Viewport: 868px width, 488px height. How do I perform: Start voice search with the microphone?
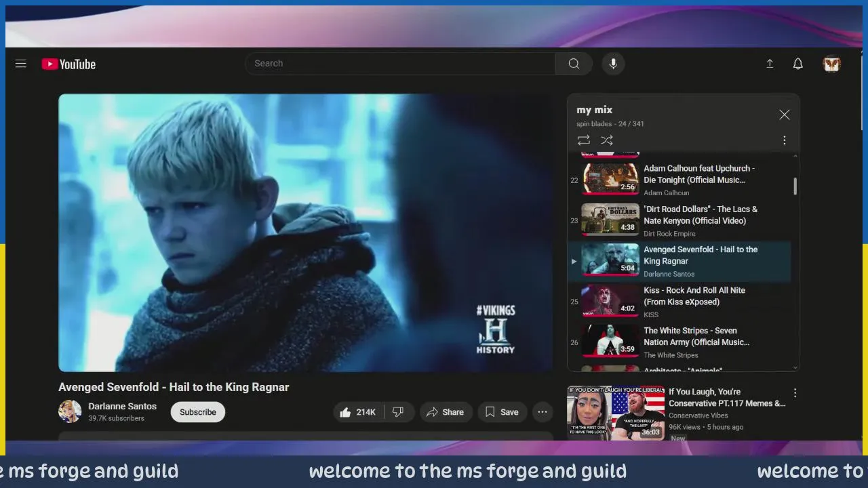coord(613,64)
